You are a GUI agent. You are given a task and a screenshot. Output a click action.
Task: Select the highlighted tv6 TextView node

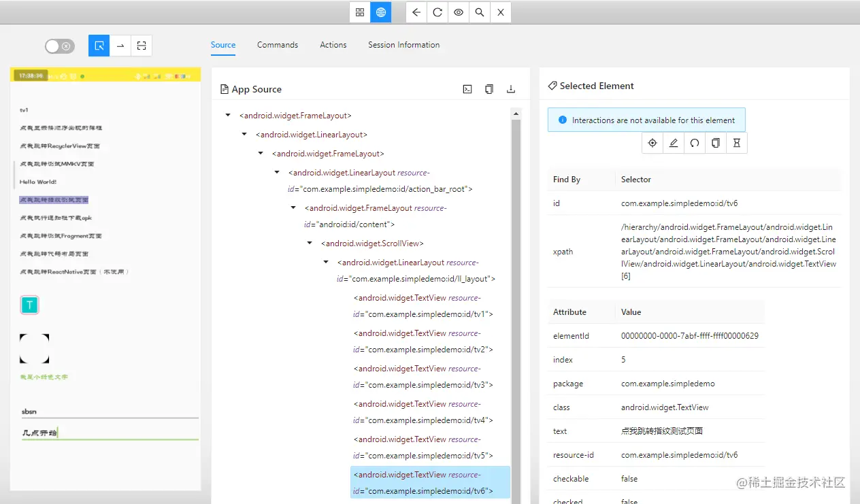[430, 483]
